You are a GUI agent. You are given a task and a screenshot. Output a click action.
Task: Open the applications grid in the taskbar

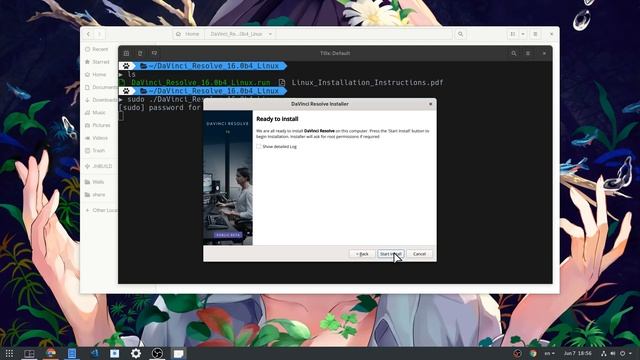(x=9, y=353)
